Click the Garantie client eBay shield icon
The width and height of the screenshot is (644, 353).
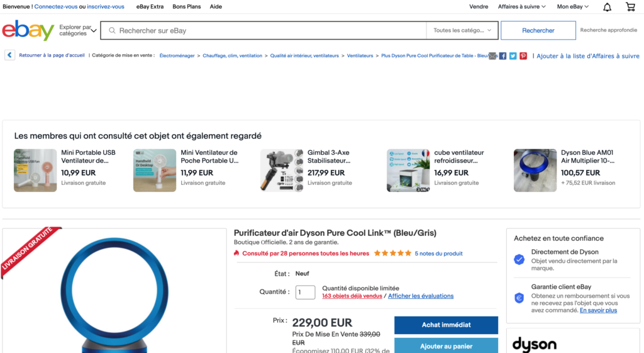tap(519, 298)
